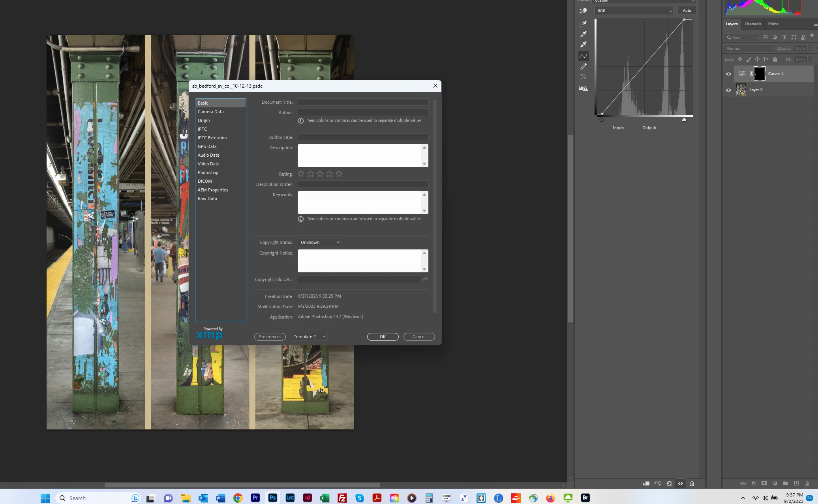Image resolution: width=818 pixels, height=504 pixels.
Task: Click the lock all padlock icon
Action: click(x=775, y=60)
